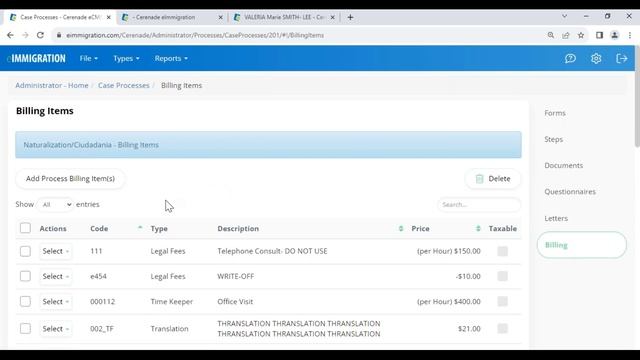Open Select actions for code 111

click(56, 251)
